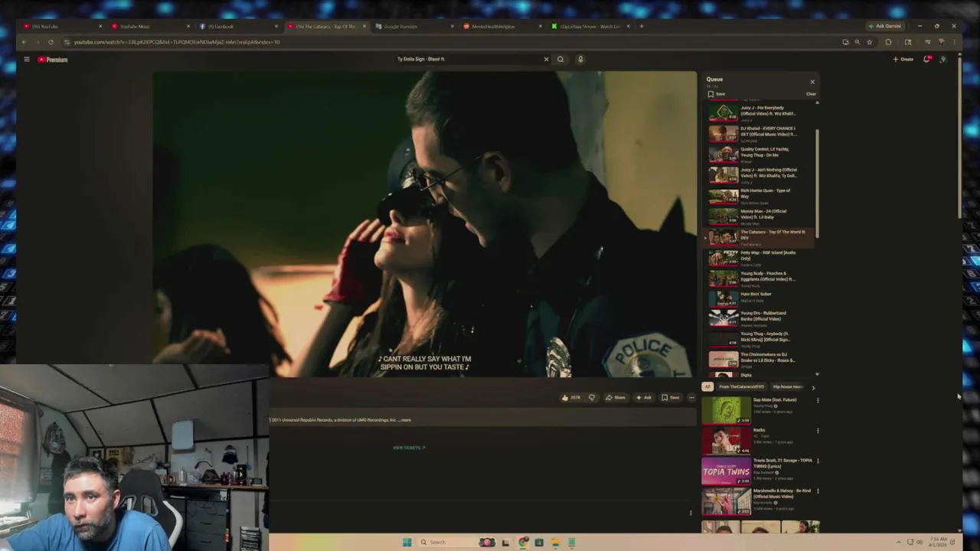This screenshot has width=980, height=551.
Task: Play DJ Khaled - EVERY CHANCE I GET
Action: [x=760, y=134]
